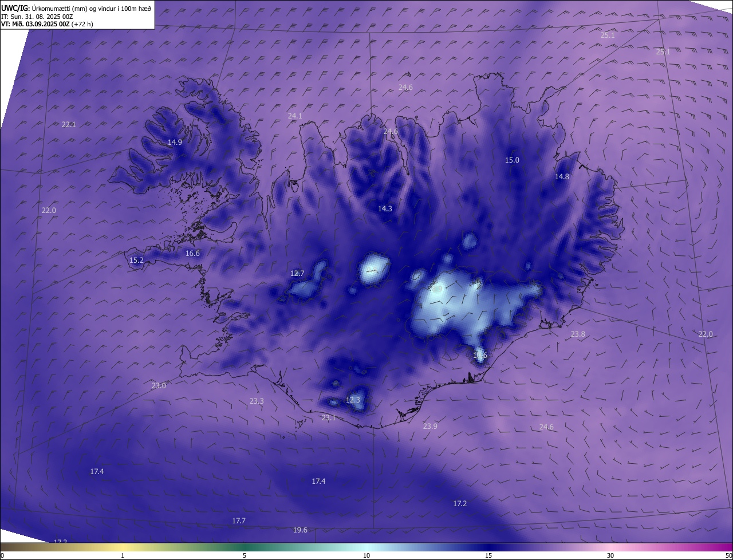
Task: Click the 23.1 value label
Action: pyautogui.click(x=329, y=417)
